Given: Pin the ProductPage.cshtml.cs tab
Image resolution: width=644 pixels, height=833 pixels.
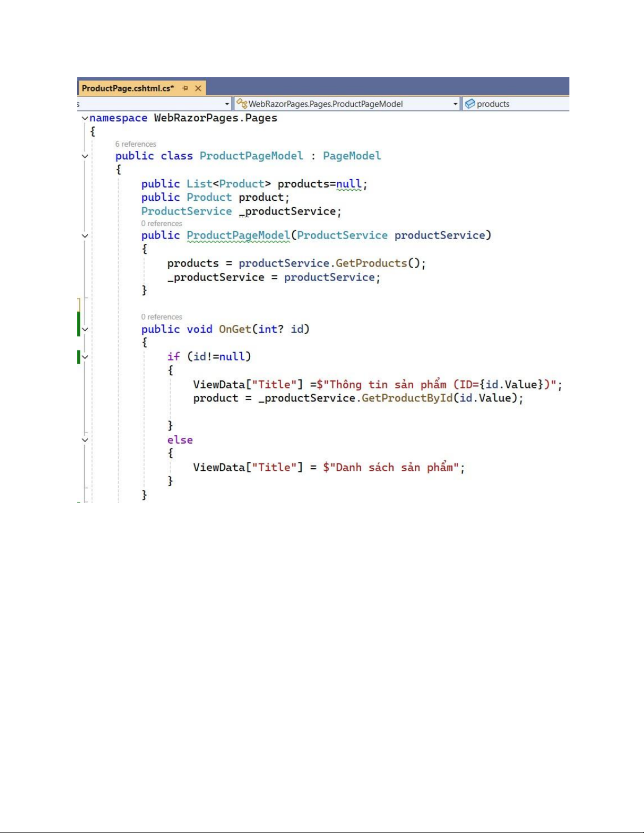Looking at the screenshot, I should [185, 88].
